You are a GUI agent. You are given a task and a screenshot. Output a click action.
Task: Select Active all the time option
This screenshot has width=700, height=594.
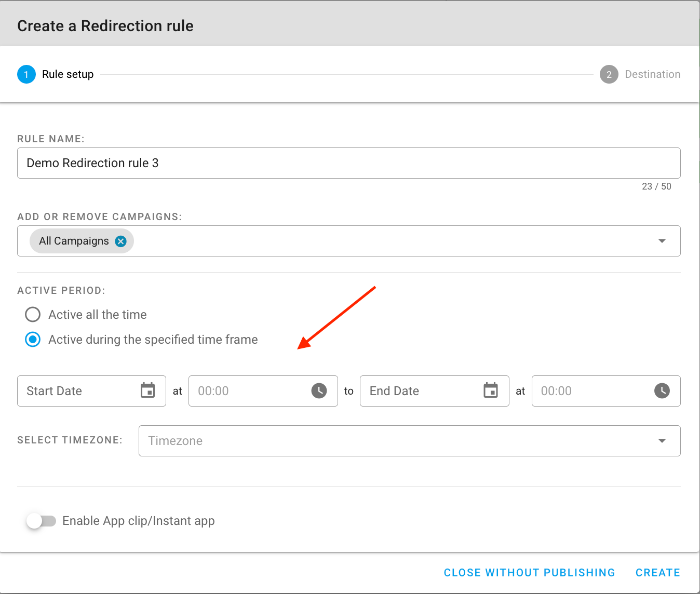tap(33, 315)
